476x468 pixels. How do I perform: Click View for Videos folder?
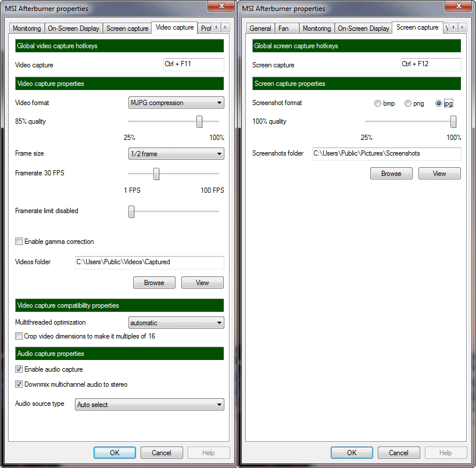pos(202,283)
